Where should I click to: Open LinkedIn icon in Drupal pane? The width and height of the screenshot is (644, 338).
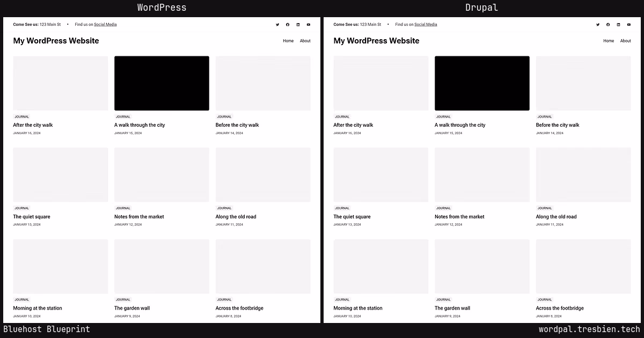(x=618, y=25)
